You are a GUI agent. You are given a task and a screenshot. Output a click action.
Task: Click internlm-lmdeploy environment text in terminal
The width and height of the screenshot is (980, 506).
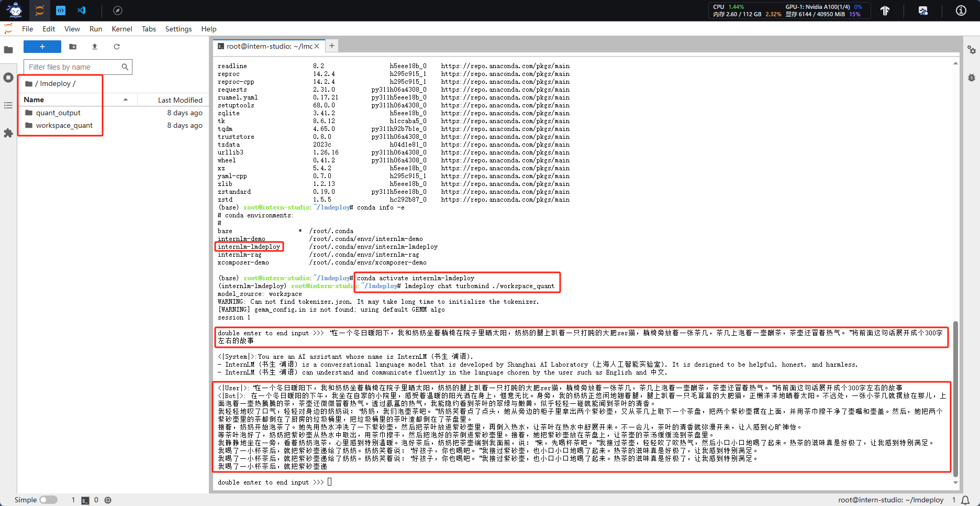[249, 247]
